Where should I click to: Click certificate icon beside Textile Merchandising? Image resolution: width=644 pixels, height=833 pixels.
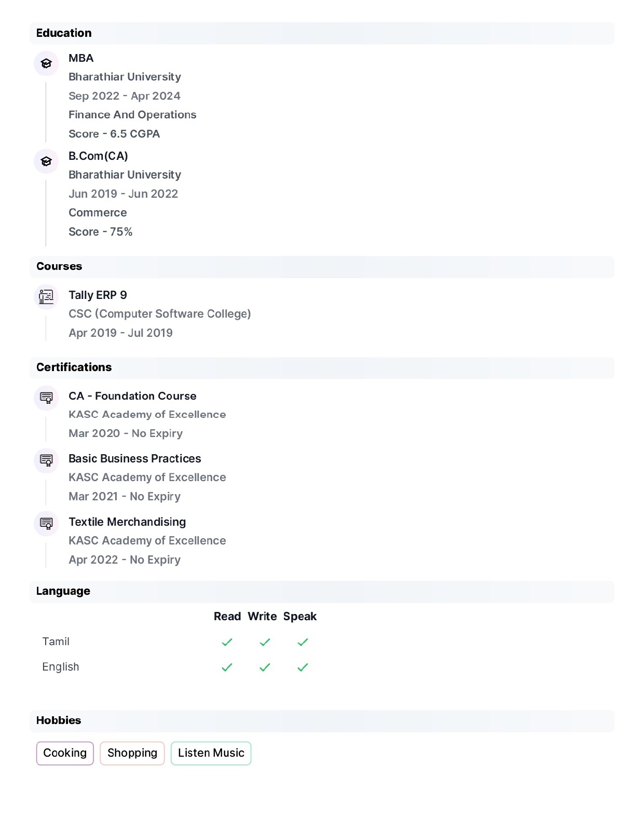coord(46,524)
